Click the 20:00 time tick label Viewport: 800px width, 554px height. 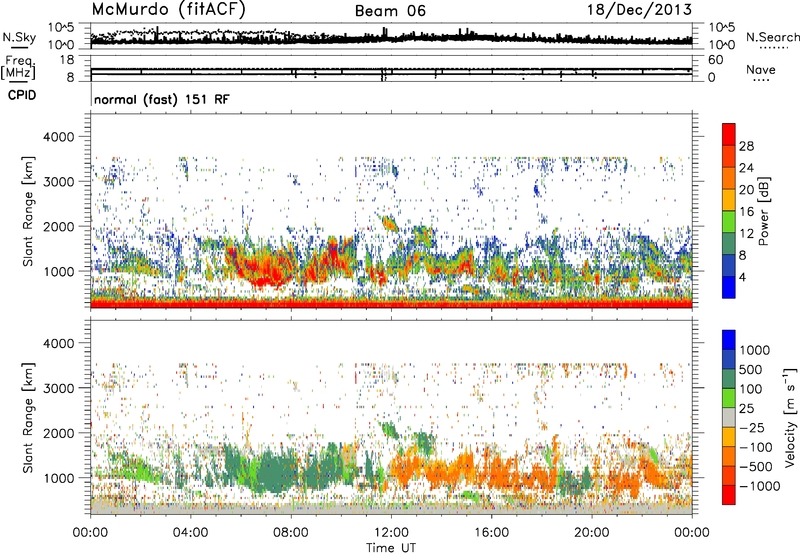point(591,533)
